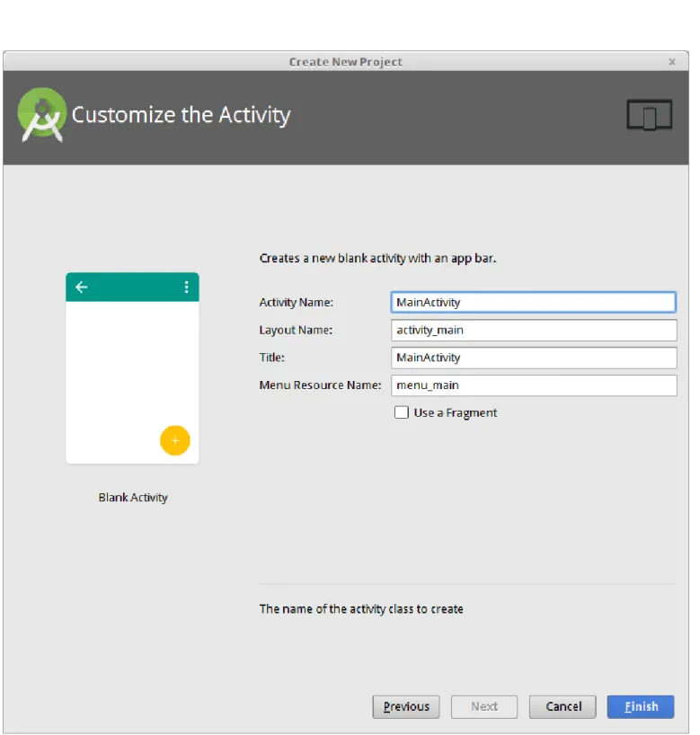700x735 pixels.
Task: Click the Create New Project title bar
Action: 346,62
